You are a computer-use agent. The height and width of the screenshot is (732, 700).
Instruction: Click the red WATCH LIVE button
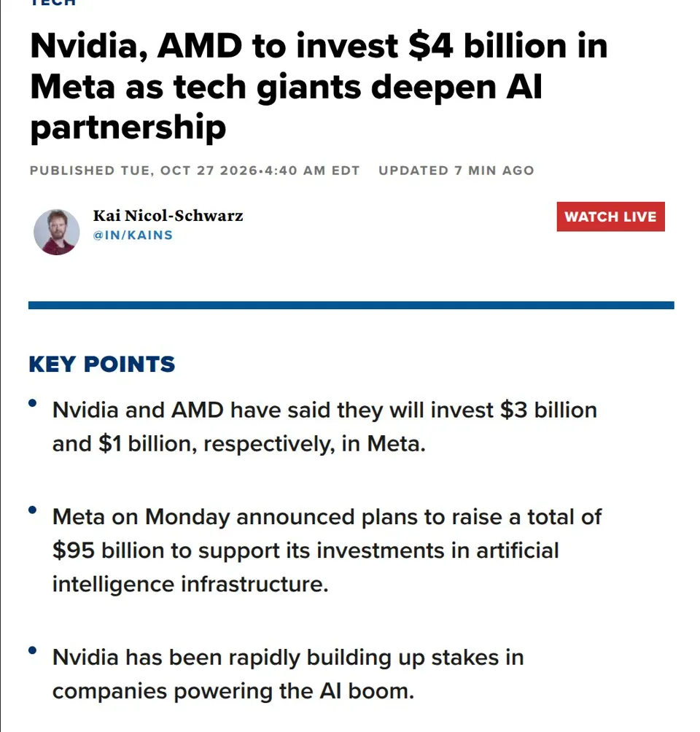[610, 217]
